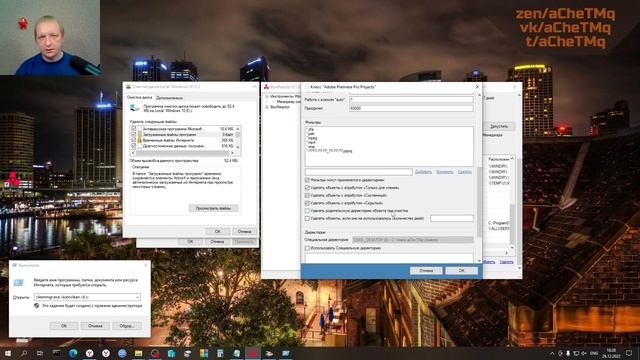Enable deleting objects unused for days checkbox
Screen dimensions: 640x360
[307, 219]
